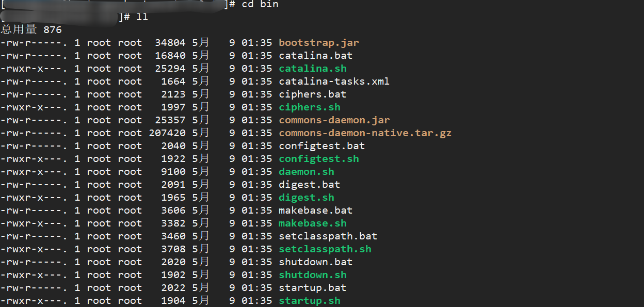Click configtest.bat in the list

click(321, 146)
